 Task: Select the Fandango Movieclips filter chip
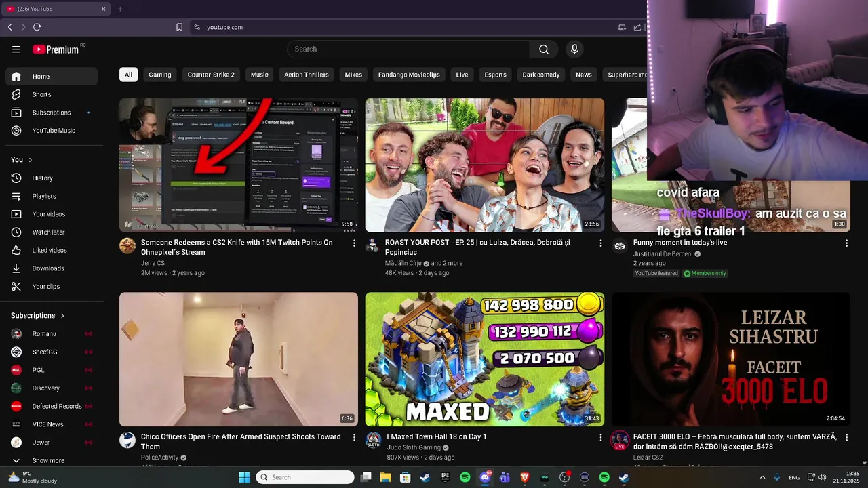coord(409,75)
